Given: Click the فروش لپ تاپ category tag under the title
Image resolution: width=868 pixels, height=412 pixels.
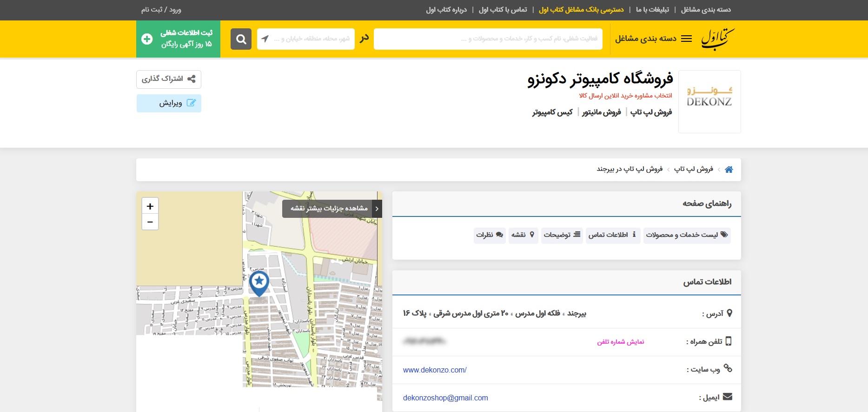Looking at the screenshot, I should pos(651,112).
